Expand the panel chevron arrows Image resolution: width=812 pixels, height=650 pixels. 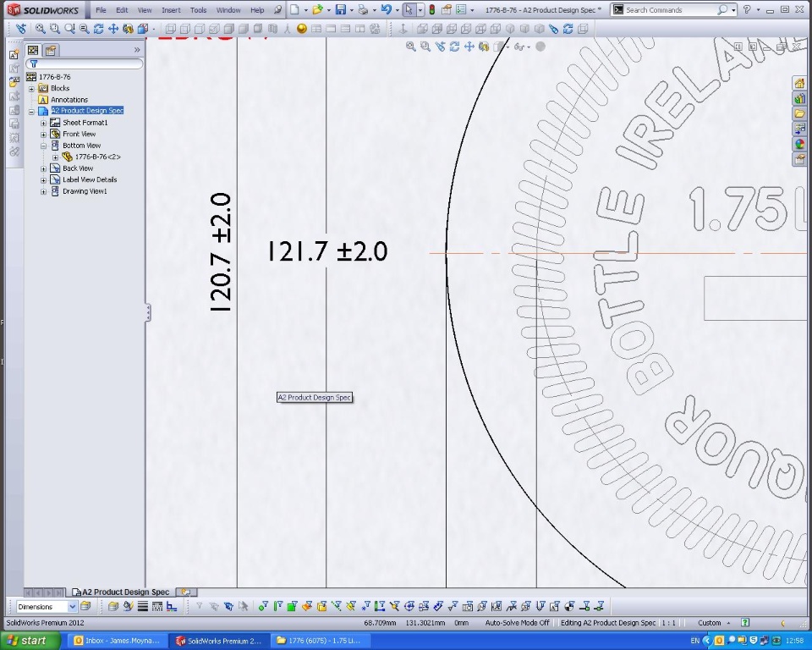pyautogui.click(x=137, y=50)
